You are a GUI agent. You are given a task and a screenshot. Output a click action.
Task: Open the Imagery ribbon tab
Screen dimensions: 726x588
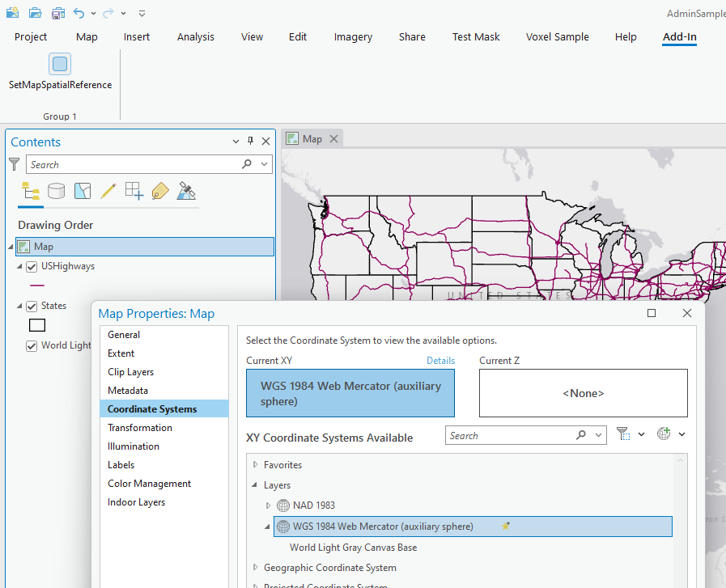point(353,36)
